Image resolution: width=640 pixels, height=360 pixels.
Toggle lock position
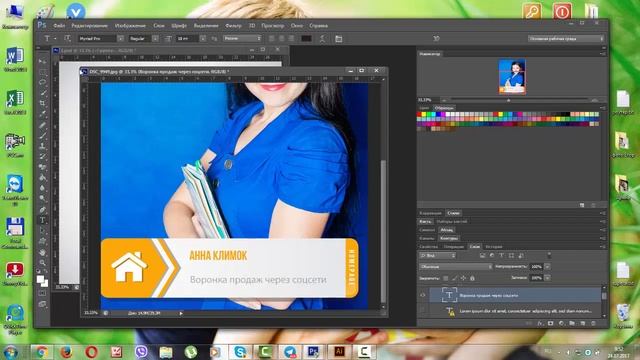(463, 278)
